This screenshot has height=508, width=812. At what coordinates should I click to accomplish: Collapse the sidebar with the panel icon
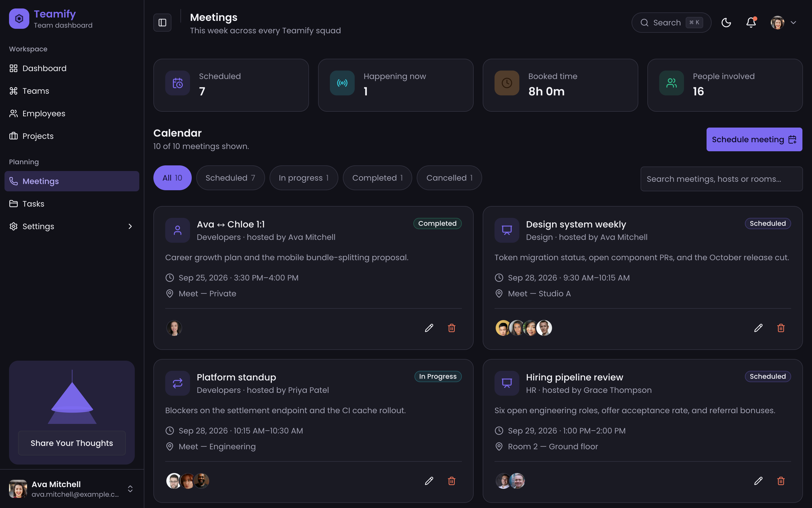point(162,23)
